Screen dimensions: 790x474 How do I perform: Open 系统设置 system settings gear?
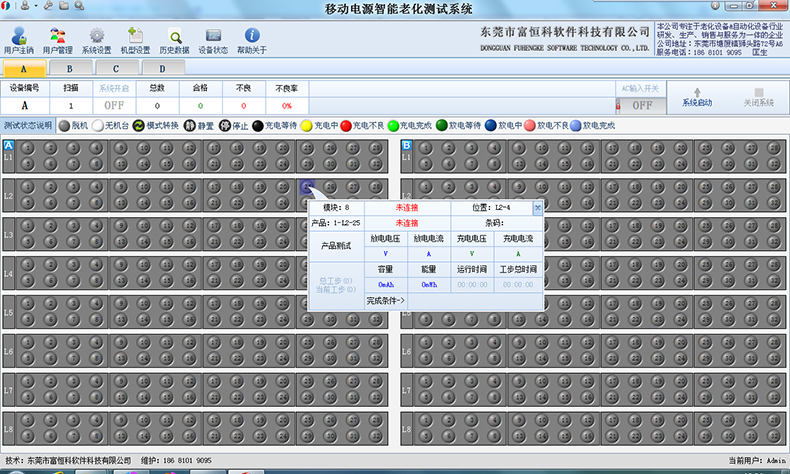(x=97, y=38)
